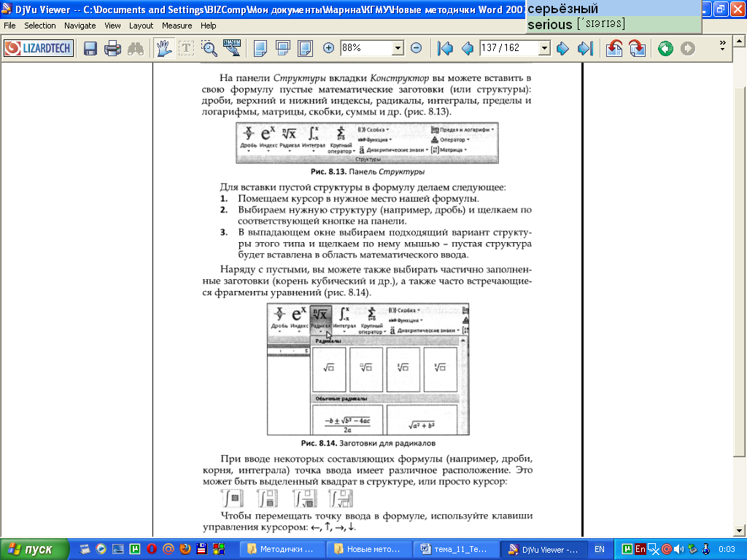747x560 pixels.
Task: Open the File menu
Action: point(9,26)
